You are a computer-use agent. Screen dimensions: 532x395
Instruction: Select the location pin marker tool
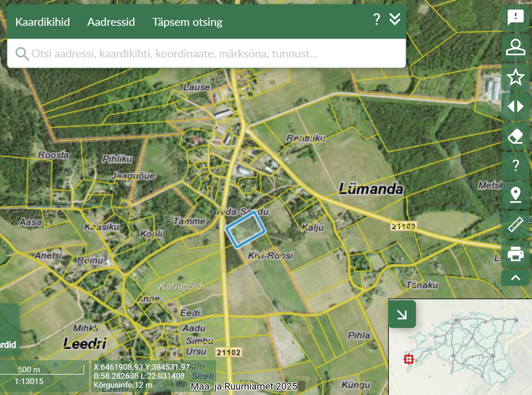click(x=515, y=195)
